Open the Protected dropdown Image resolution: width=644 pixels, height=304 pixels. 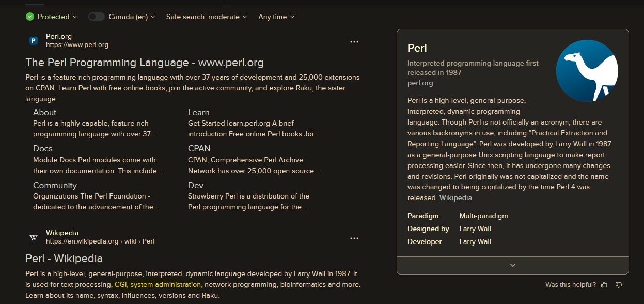coord(57,17)
